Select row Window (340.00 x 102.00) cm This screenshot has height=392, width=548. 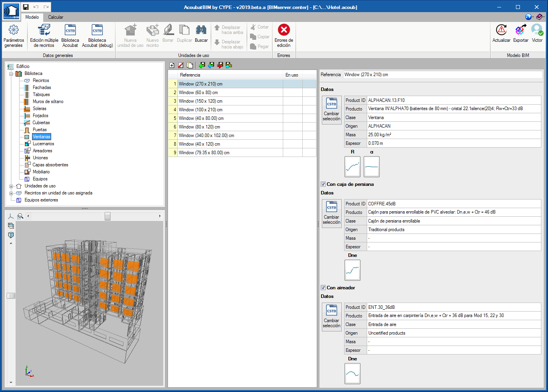(242, 135)
